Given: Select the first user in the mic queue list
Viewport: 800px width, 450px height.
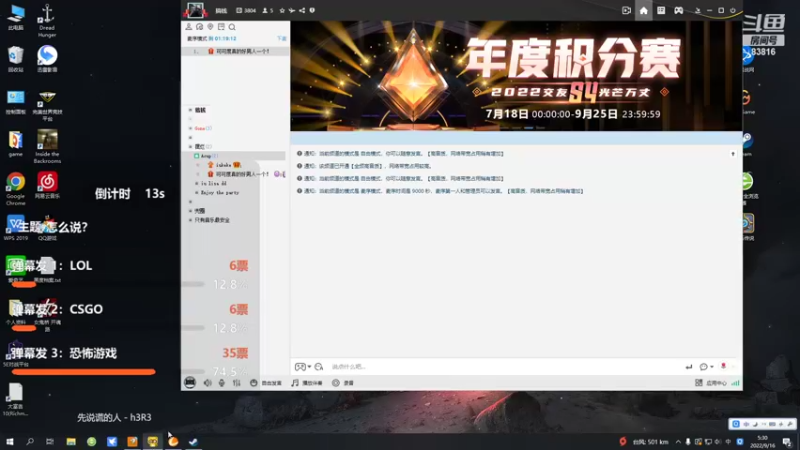Looking at the screenshot, I should 236,51.
